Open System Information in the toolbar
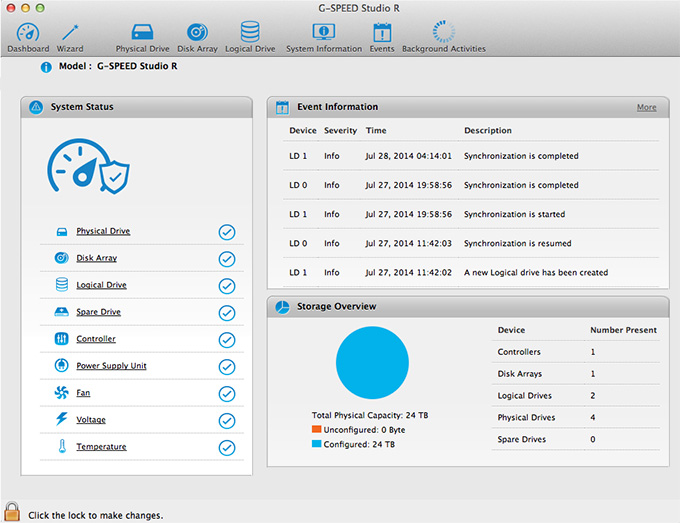 coord(324,38)
